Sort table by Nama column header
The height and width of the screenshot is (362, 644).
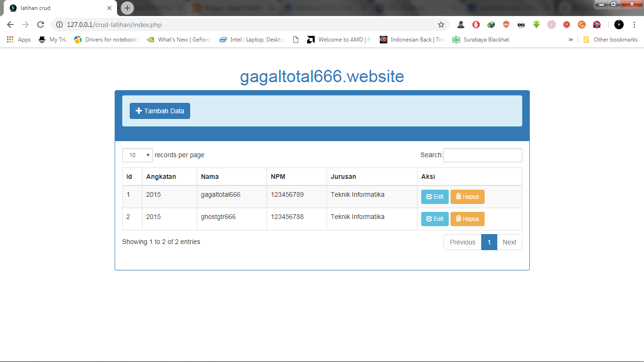point(232,177)
